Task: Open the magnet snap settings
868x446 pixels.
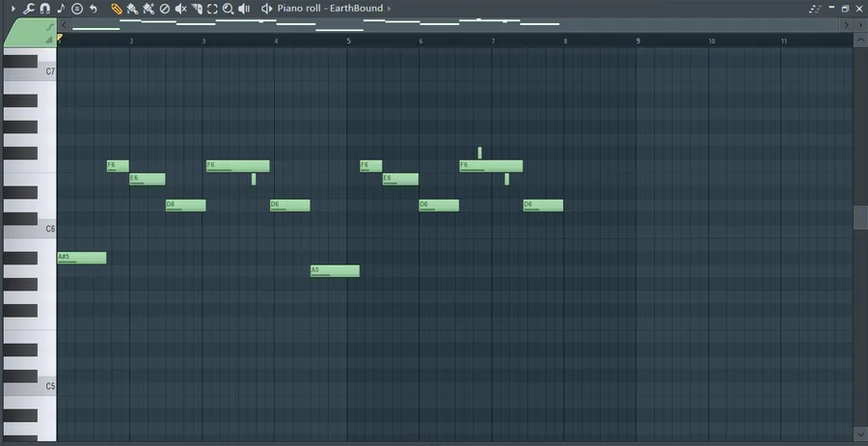Action: point(44,9)
